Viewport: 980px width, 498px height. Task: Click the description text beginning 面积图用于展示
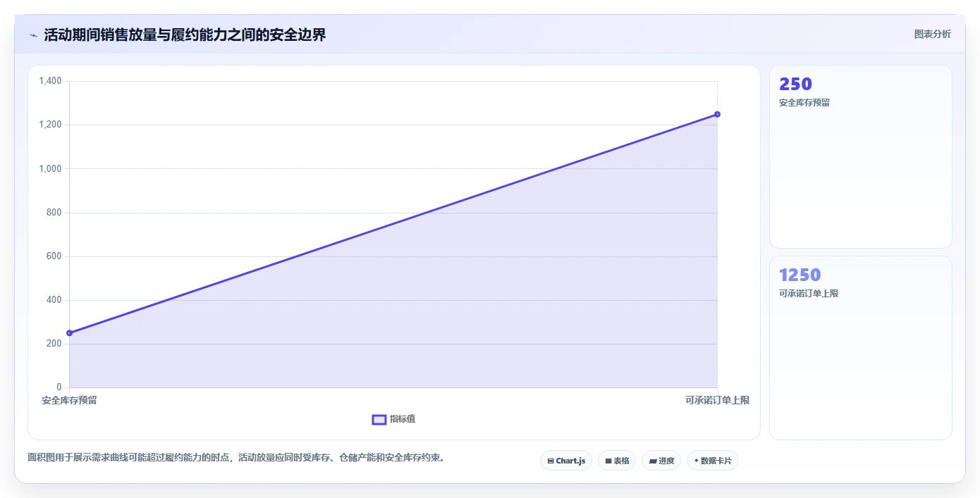pos(236,458)
